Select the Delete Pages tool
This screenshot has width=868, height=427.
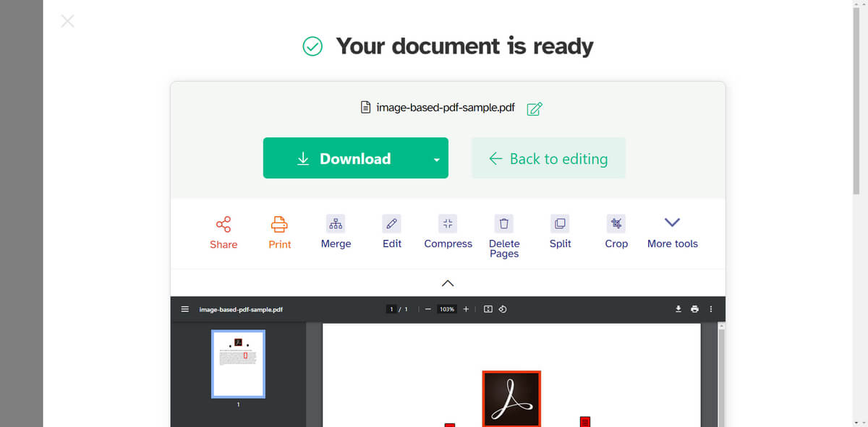(503, 231)
